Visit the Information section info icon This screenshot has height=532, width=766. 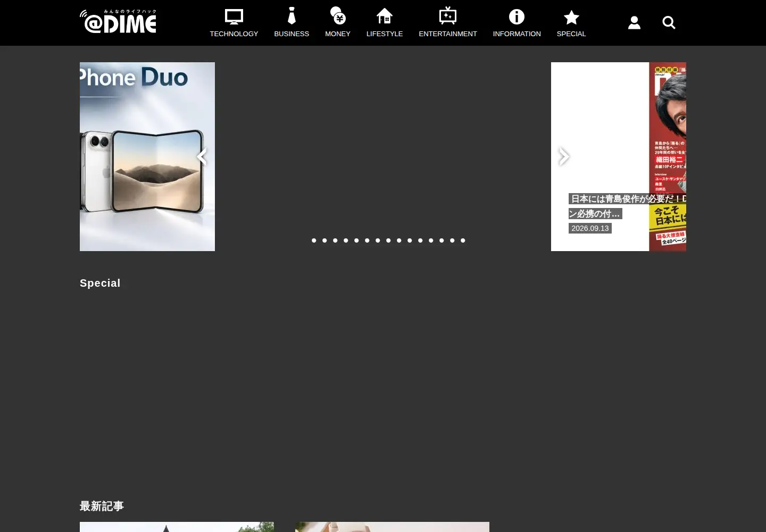pyautogui.click(x=517, y=16)
